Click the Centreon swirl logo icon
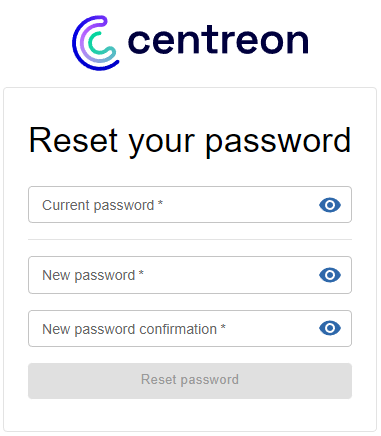Image resolution: width=381 pixels, height=436 pixels. (x=95, y=43)
